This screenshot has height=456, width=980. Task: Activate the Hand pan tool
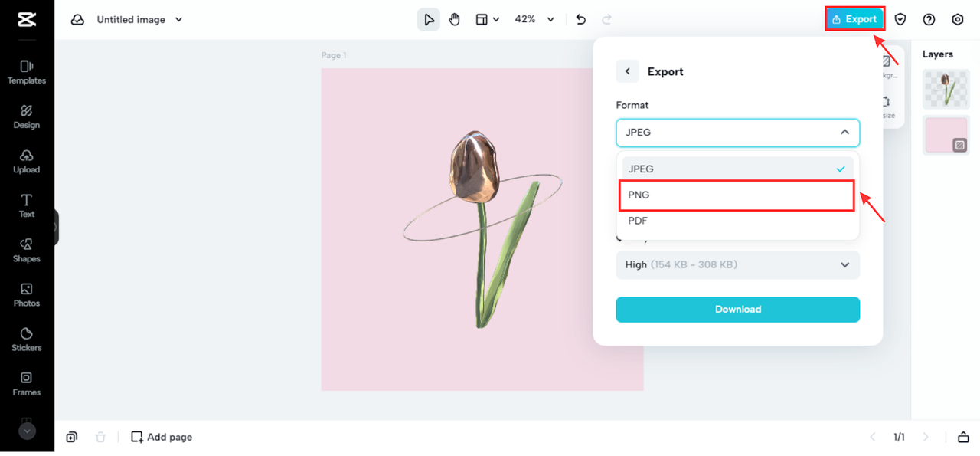(455, 20)
